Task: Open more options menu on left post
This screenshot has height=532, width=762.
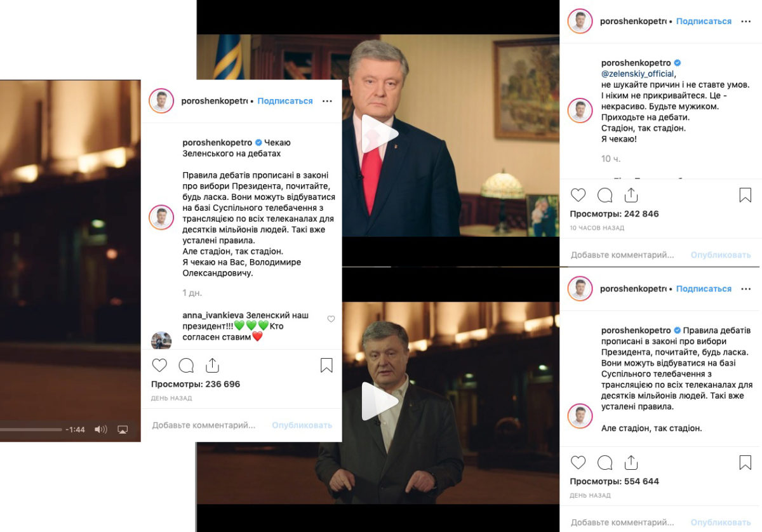Action: [327, 101]
